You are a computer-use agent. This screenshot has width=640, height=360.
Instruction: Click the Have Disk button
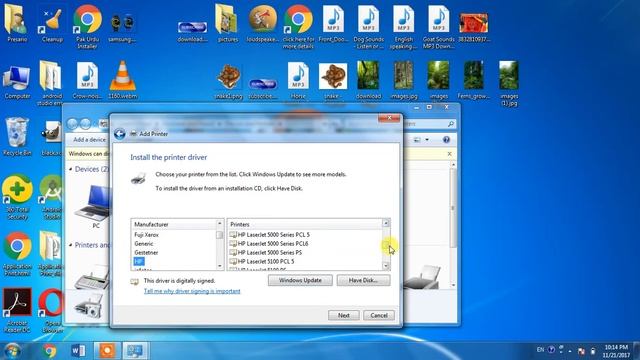363,280
